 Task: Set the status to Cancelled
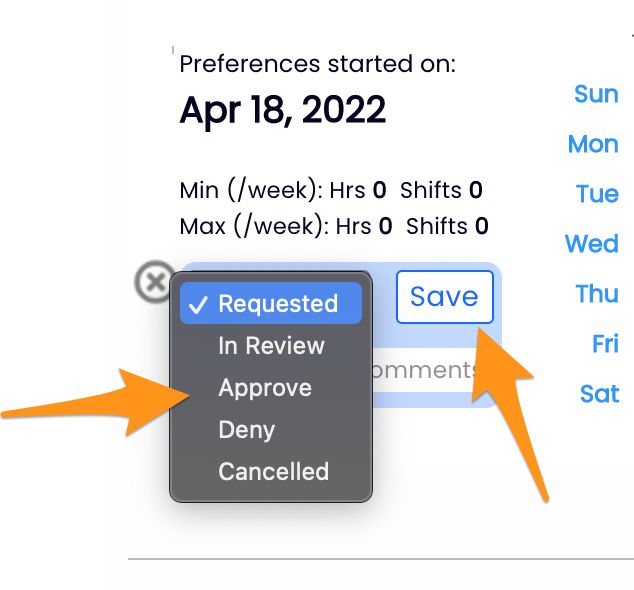(x=273, y=471)
